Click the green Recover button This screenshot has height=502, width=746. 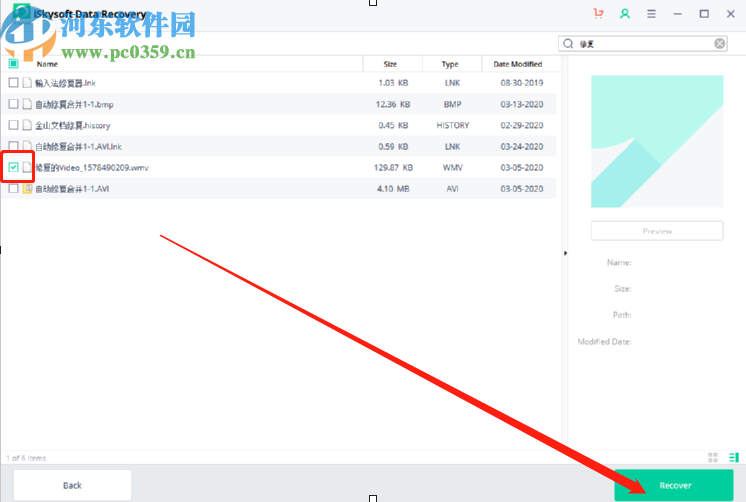coord(674,485)
